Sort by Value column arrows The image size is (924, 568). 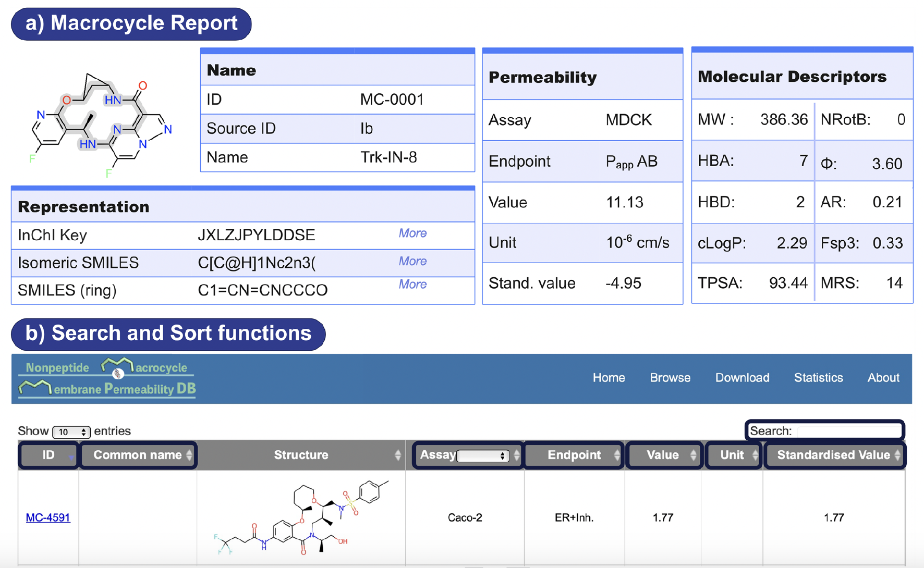tap(693, 455)
